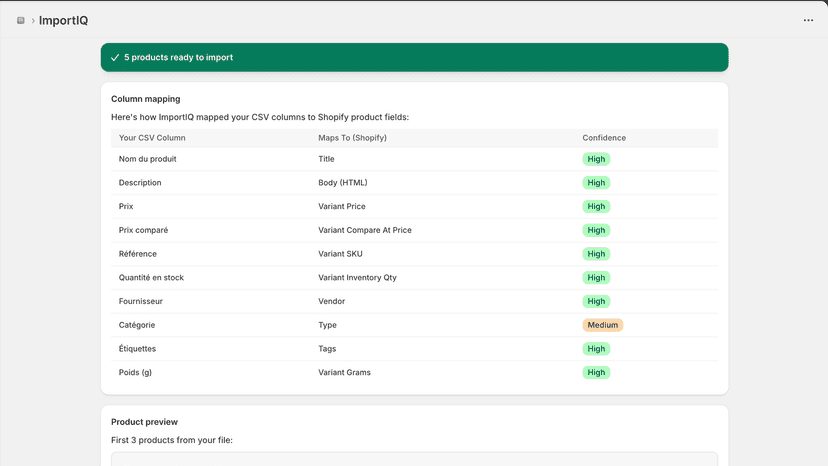
Task: Select the 'Type' mapping cell
Action: [327, 325]
